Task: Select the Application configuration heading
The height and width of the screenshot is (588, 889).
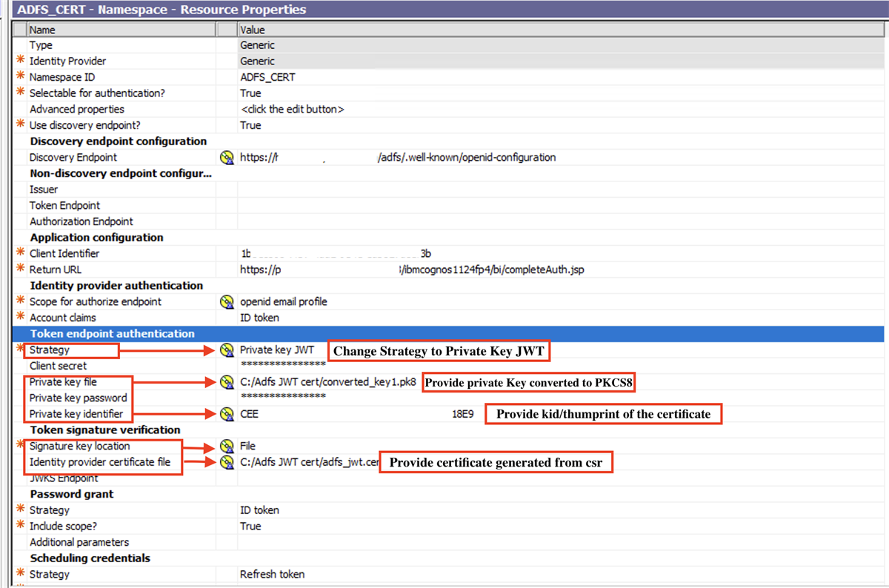Action: click(x=97, y=238)
